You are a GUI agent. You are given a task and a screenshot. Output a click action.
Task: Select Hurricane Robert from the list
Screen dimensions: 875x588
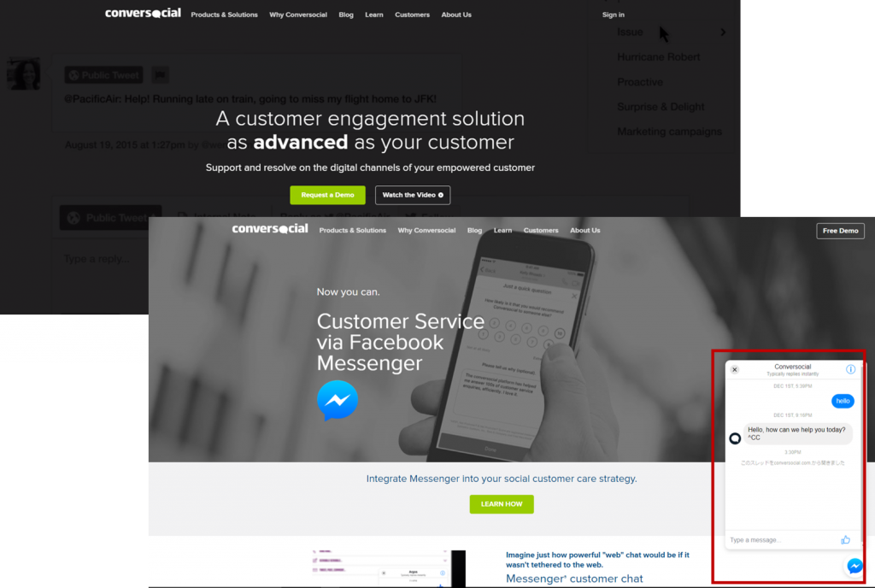[x=659, y=57]
